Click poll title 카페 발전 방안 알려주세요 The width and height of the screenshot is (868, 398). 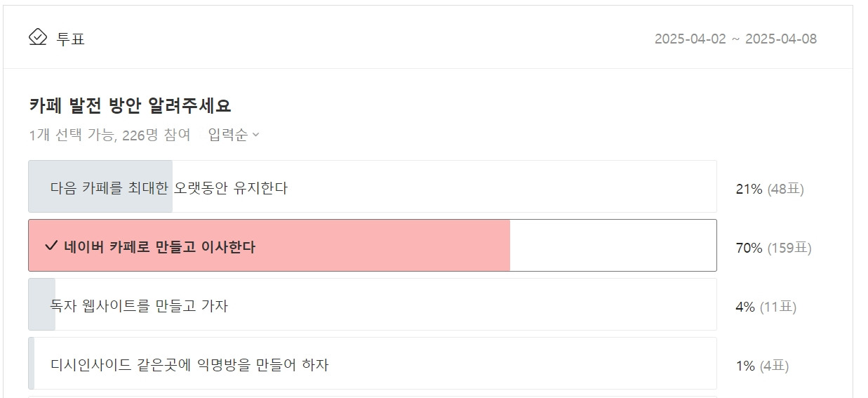[130, 106]
